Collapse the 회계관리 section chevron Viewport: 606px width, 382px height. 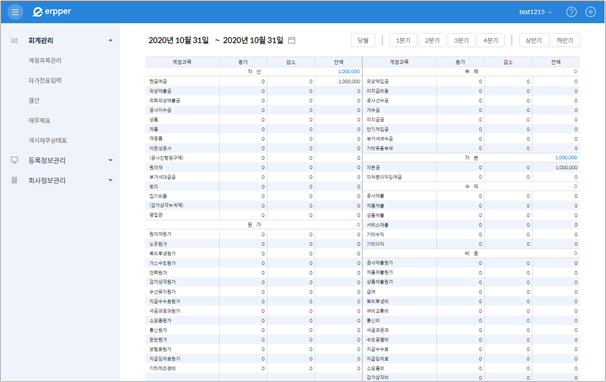pyautogui.click(x=111, y=40)
